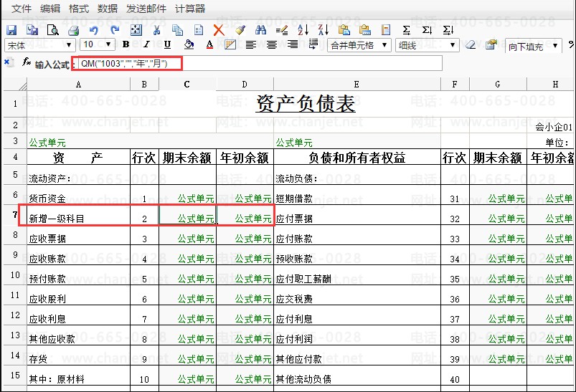Open the 文件 menu
Image resolution: width=576 pixels, height=392 pixels.
coord(22,9)
